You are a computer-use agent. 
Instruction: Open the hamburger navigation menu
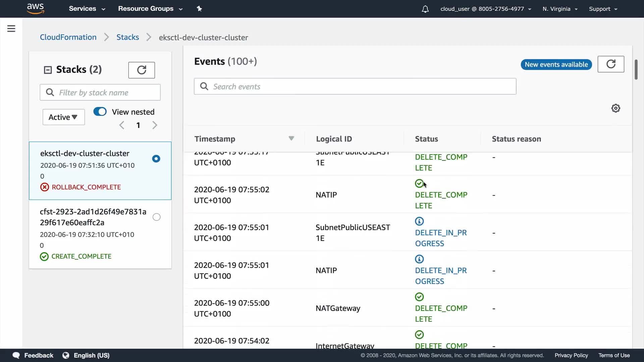pos(11,28)
